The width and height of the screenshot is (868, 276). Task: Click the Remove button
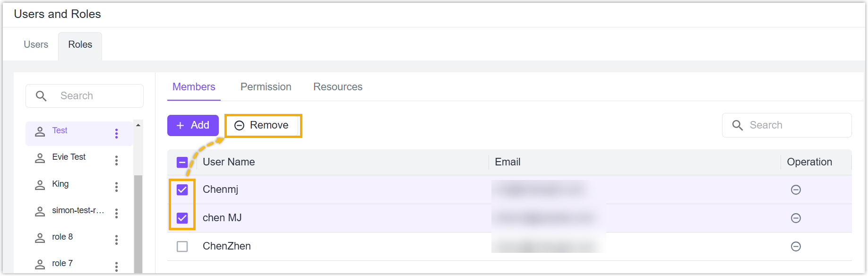point(263,125)
